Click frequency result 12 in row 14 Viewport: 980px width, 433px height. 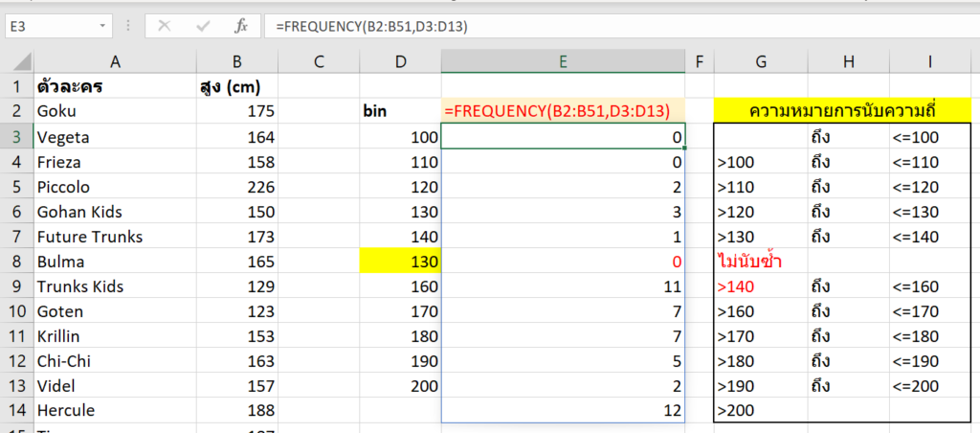coord(563,410)
